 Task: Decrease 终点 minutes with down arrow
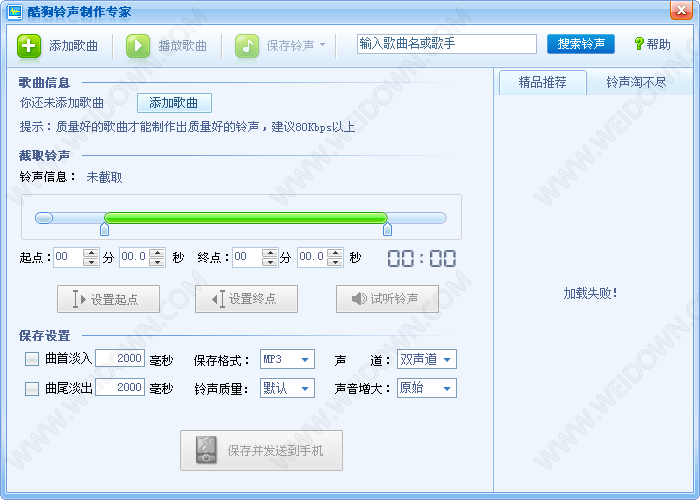(270, 262)
